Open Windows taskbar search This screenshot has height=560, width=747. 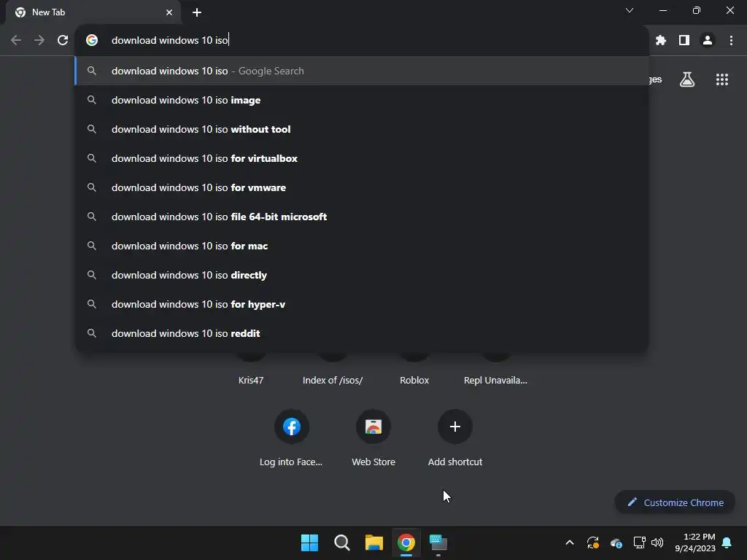[341, 542]
